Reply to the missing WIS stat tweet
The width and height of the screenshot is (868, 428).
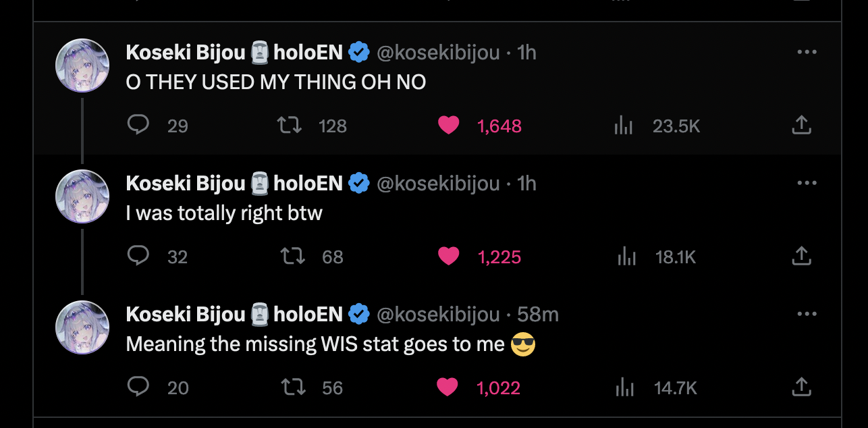138,387
